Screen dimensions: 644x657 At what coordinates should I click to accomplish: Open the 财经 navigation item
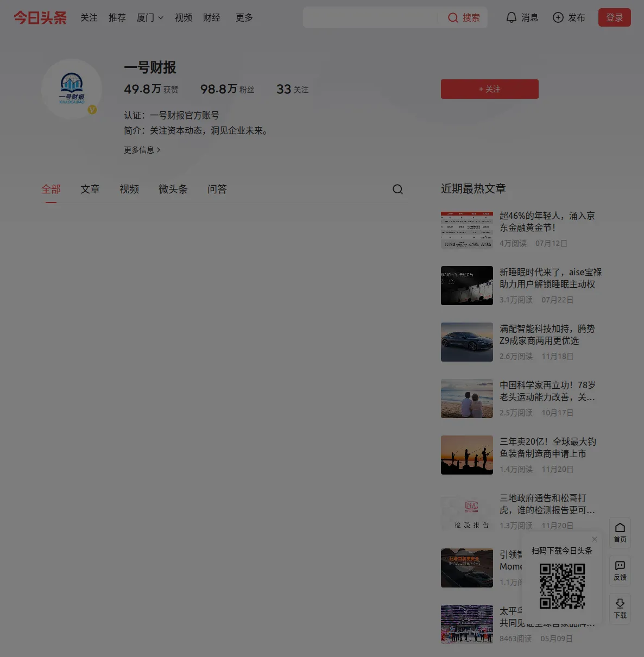pyautogui.click(x=212, y=17)
